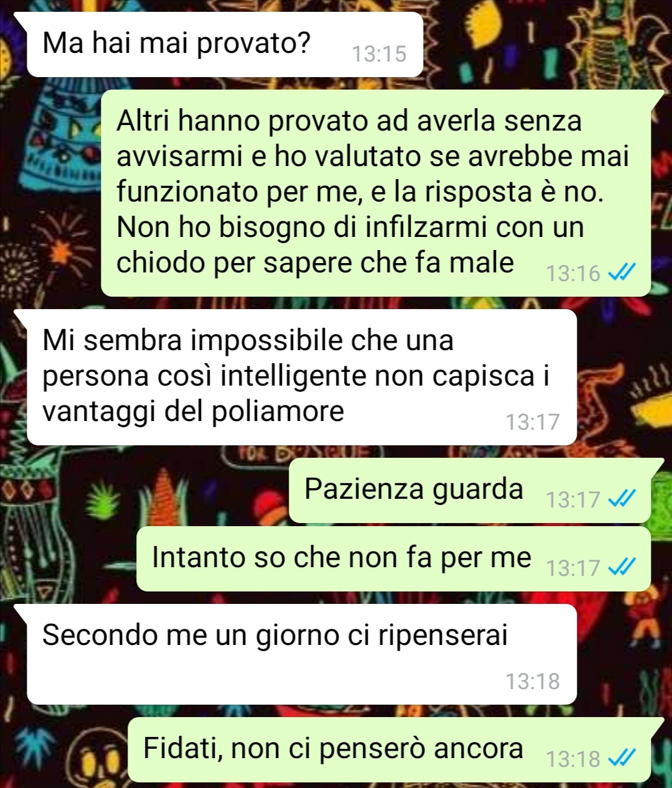
Task: Tap the 13:18 timestamp in "Fidati" bubble
Action: tap(573, 759)
